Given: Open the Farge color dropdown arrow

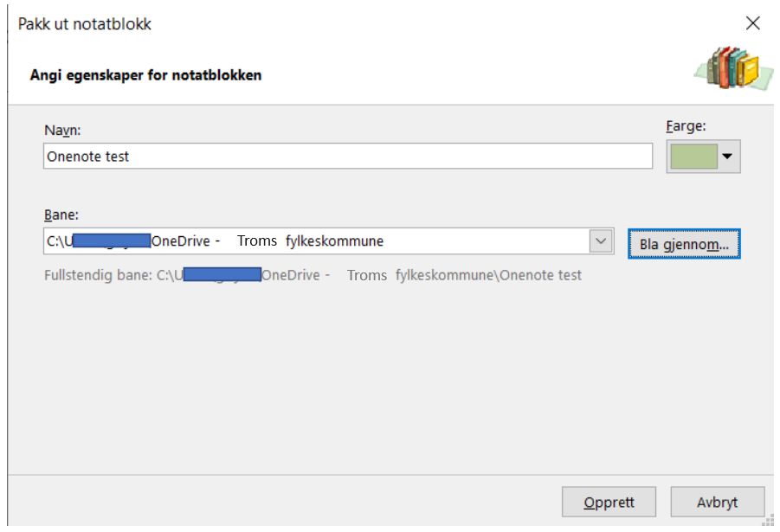Looking at the screenshot, I should pyautogui.click(x=727, y=156).
